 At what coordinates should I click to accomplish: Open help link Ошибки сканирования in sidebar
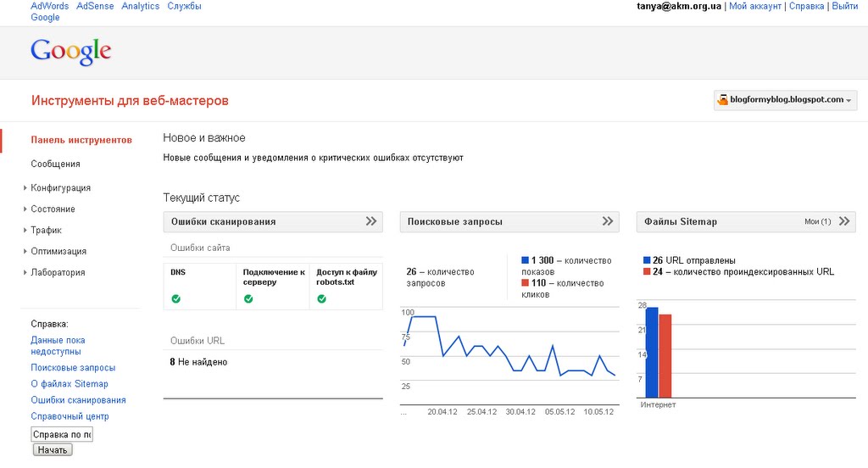coord(79,400)
